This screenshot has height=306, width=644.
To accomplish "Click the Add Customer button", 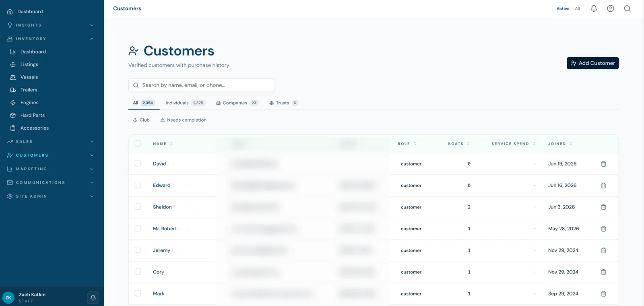I will 592,63.
